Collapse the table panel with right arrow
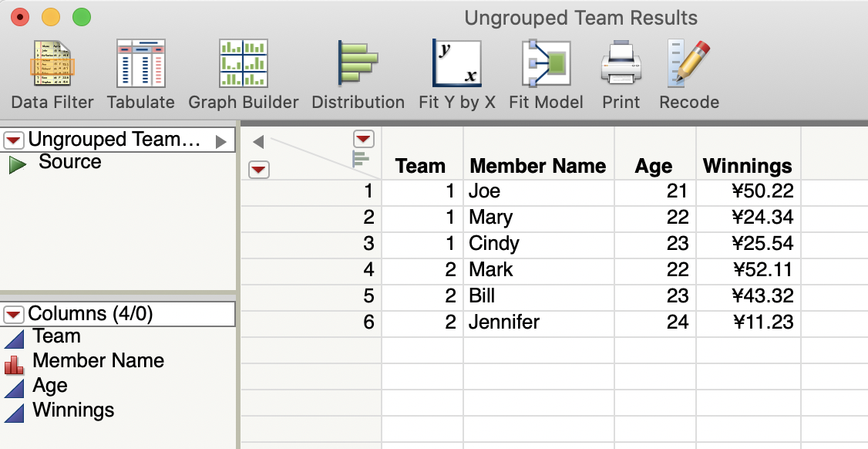The width and height of the screenshot is (868, 449). pyautogui.click(x=221, y=140)
